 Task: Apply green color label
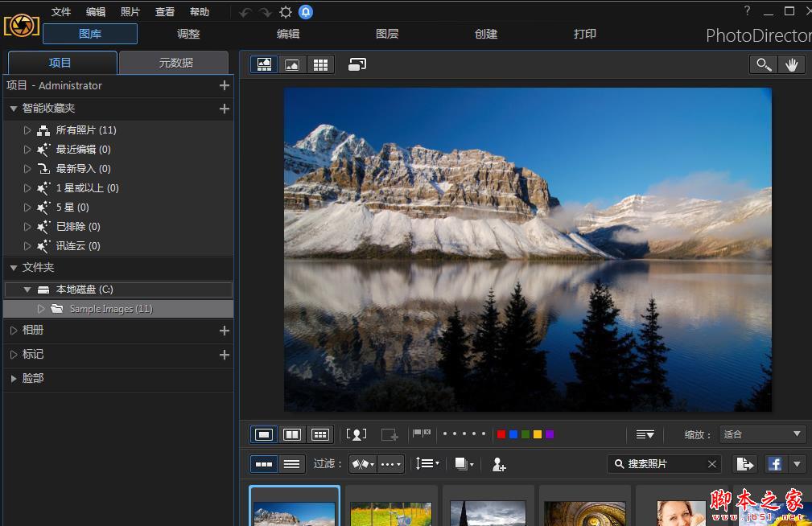click(x=526, y=434)
